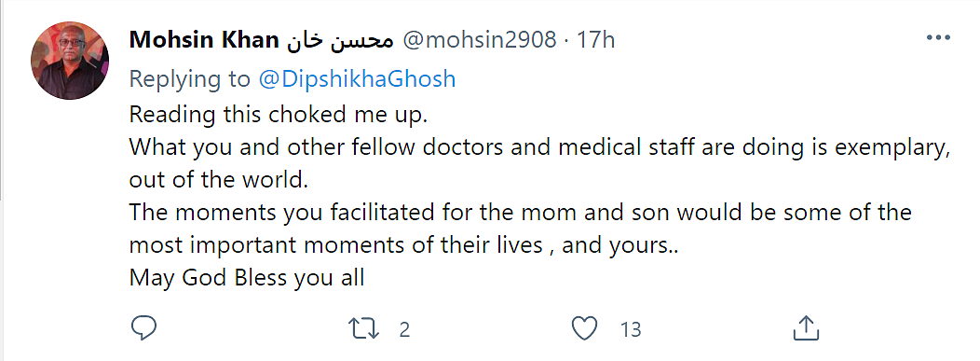Click the 'moments you facilitated' sentence
The height and width of the screenshot is (361, 980).
point(521,213)
